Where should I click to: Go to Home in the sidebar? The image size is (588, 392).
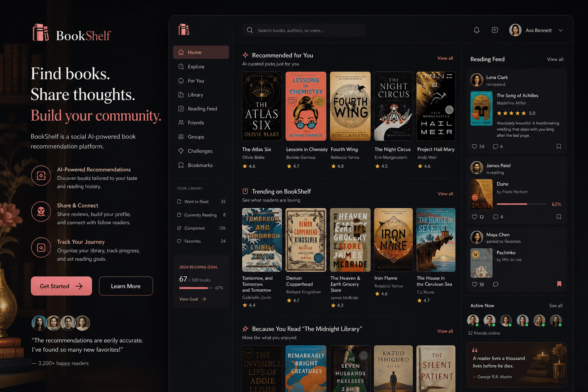pos(201,52)
